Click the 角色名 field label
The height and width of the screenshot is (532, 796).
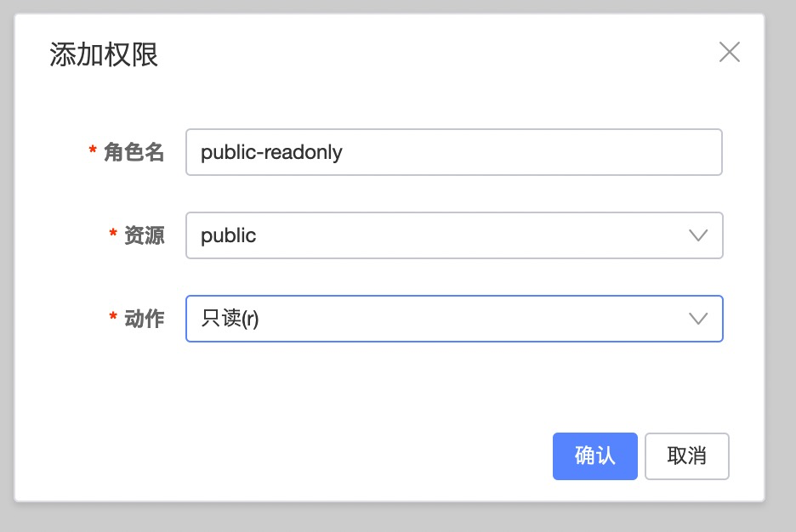pos(134,152)
